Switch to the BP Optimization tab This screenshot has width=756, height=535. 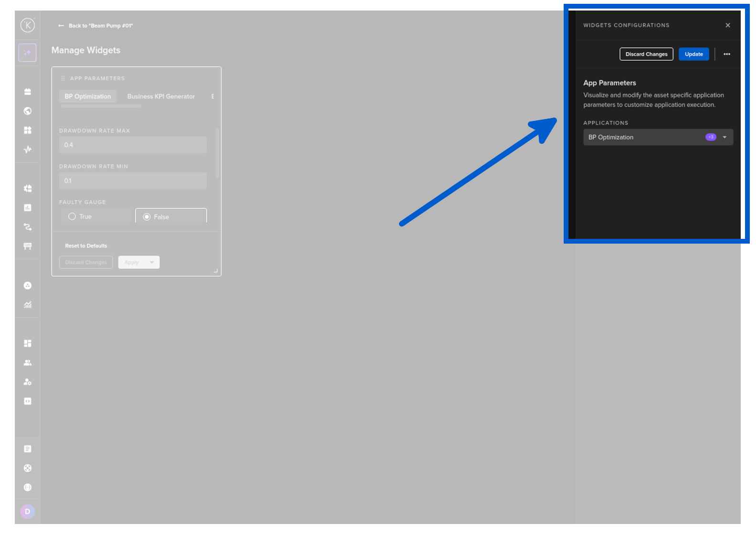(88, 96)
